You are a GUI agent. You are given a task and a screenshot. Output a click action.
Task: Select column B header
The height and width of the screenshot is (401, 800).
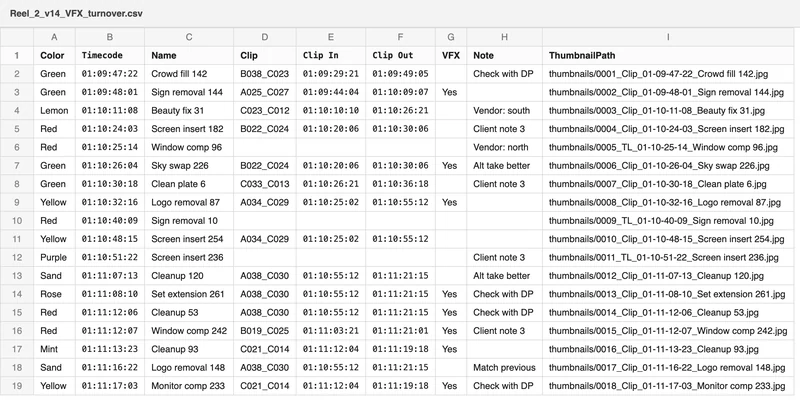click(x=110, y=37)
